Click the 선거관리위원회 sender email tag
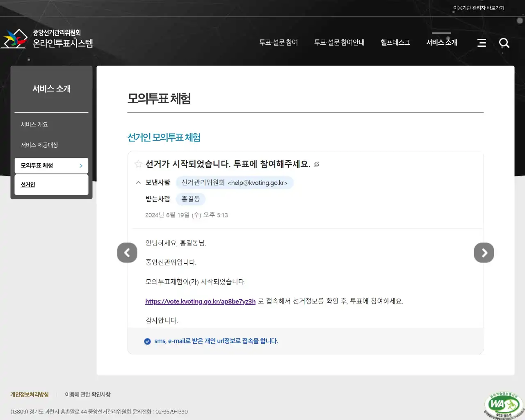 click(235, 183)
